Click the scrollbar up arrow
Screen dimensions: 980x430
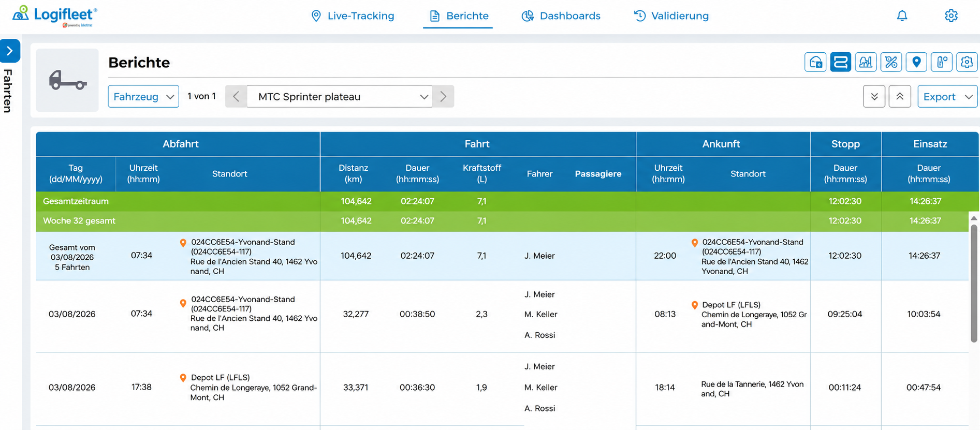(973, 218)
